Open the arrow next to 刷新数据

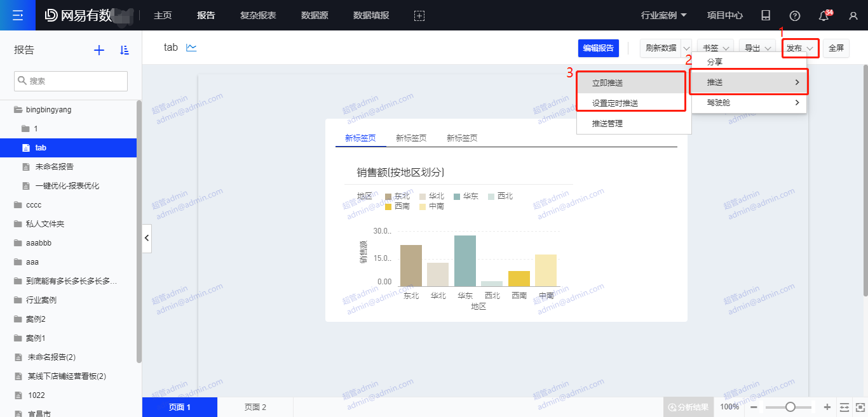(x=686, y=48)
